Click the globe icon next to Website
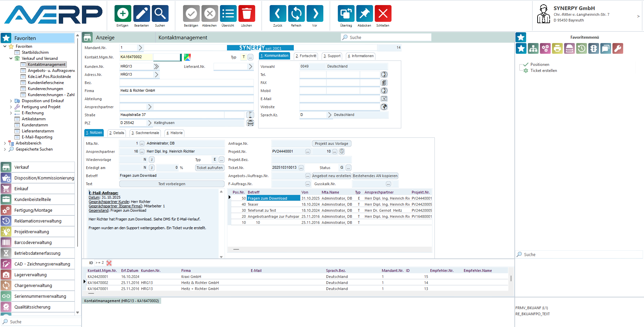The width and height of the screenshot is (644, 327). point(384,107)
